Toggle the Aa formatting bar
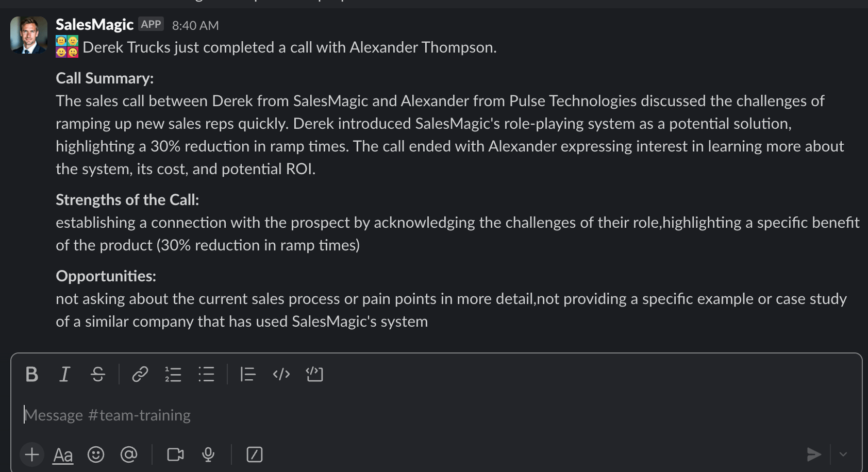The width and height of the screenshot is (868, 472). click(x=62, y=454)
